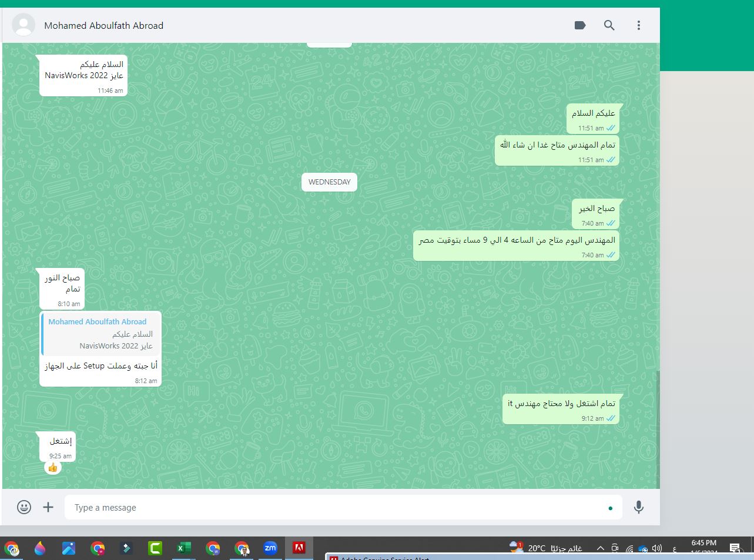Open the emoji picker smiley icon
The height and width of the screenshot is (560, 754).
click(24, 507)
